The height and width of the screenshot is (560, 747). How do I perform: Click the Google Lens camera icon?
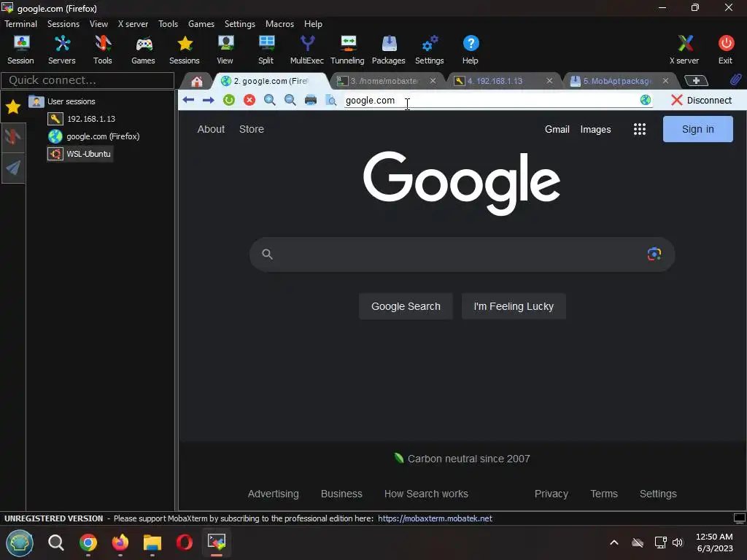click(654, 254)
